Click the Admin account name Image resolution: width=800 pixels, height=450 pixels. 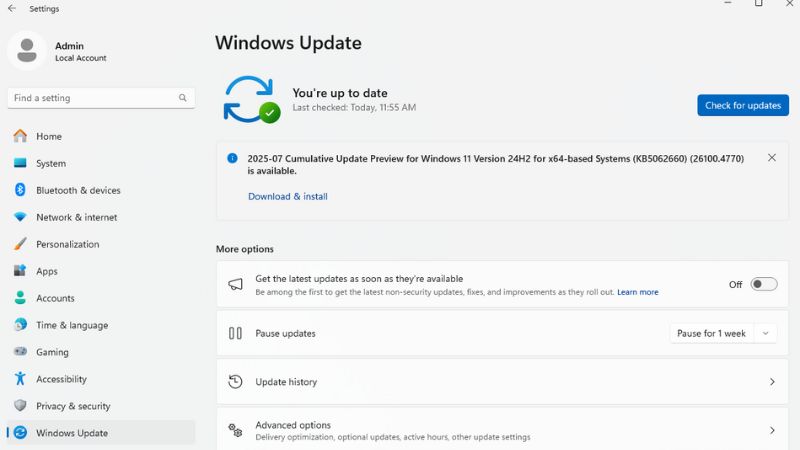(69, 46)
